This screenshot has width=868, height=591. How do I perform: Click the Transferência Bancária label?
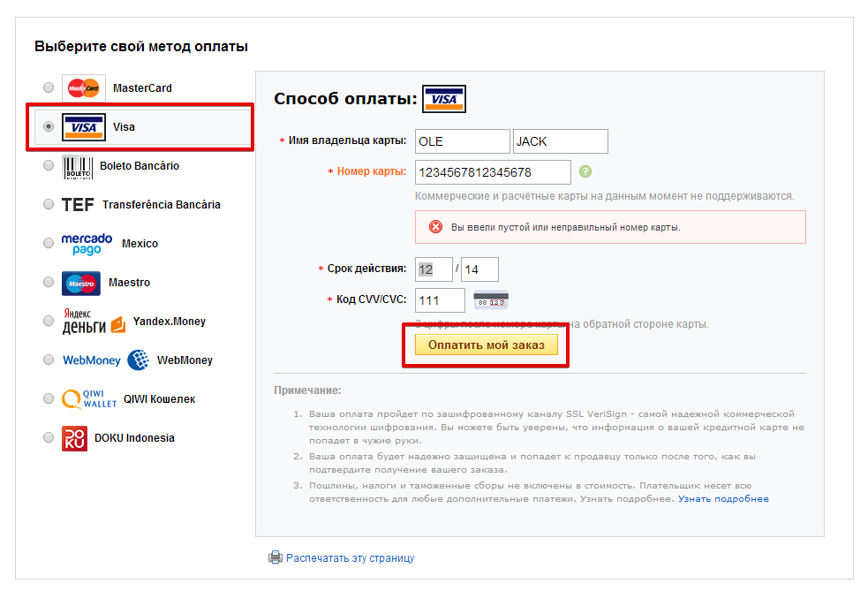(x=161, y=205)
